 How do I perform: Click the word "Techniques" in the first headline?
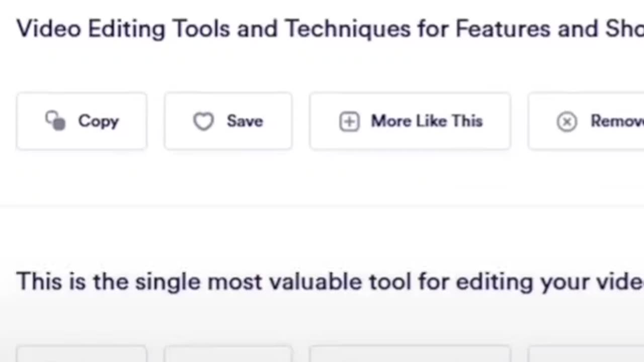(x=348, y=29)
